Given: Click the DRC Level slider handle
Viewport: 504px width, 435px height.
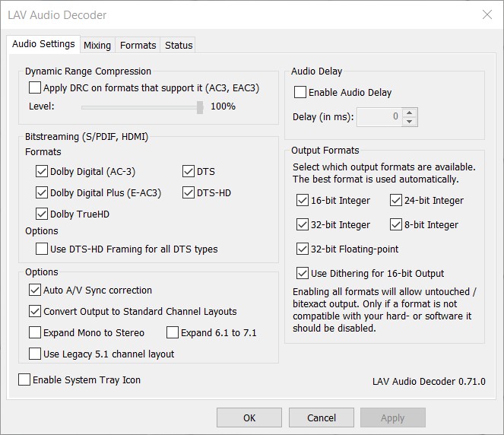Looking at the screenshot, I should coord(200,106).
